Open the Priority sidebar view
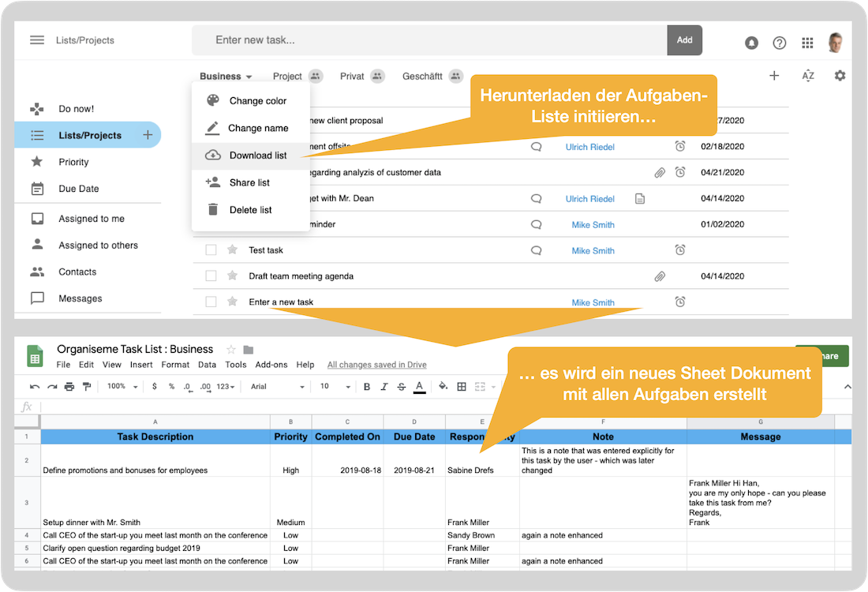The width and height of the screenshot is (868, 592). coord(73,162)
